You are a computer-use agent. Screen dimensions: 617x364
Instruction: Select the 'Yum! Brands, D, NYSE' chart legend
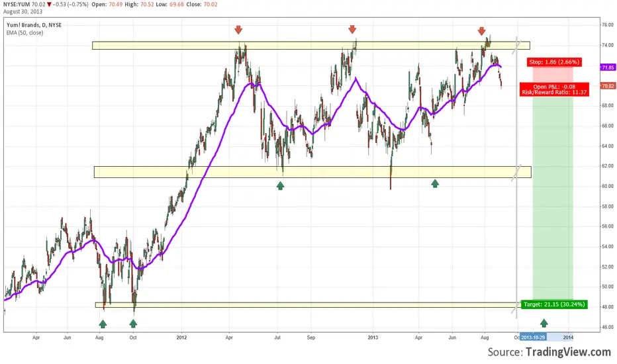tap(34, 24)
